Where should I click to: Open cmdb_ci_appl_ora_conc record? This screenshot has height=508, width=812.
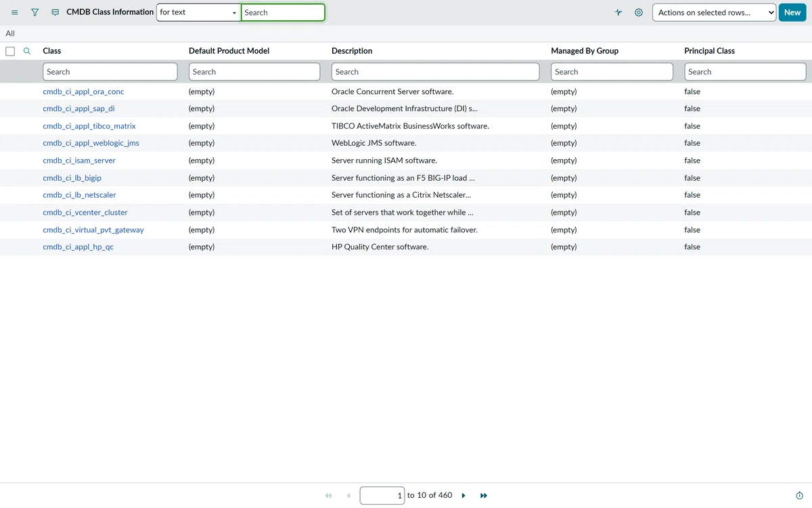click(83, 91)
